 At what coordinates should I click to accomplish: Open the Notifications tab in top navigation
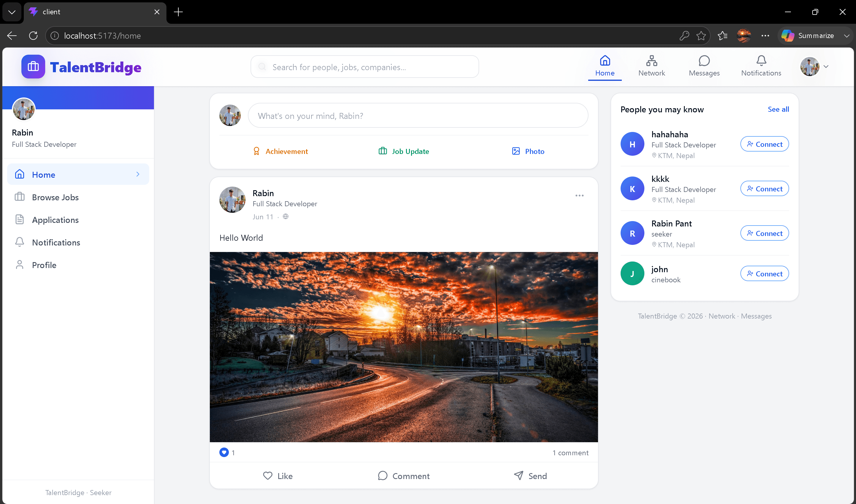[x=761, y=67]
